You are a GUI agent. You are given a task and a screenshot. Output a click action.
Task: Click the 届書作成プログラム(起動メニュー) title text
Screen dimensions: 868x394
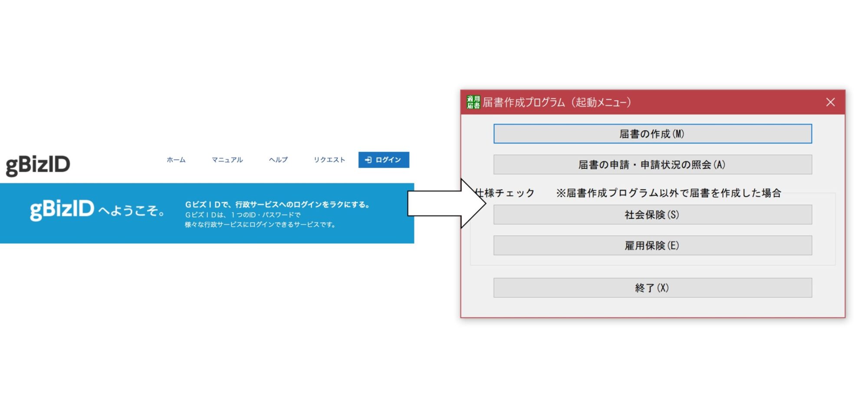click(x=557, y=102)
